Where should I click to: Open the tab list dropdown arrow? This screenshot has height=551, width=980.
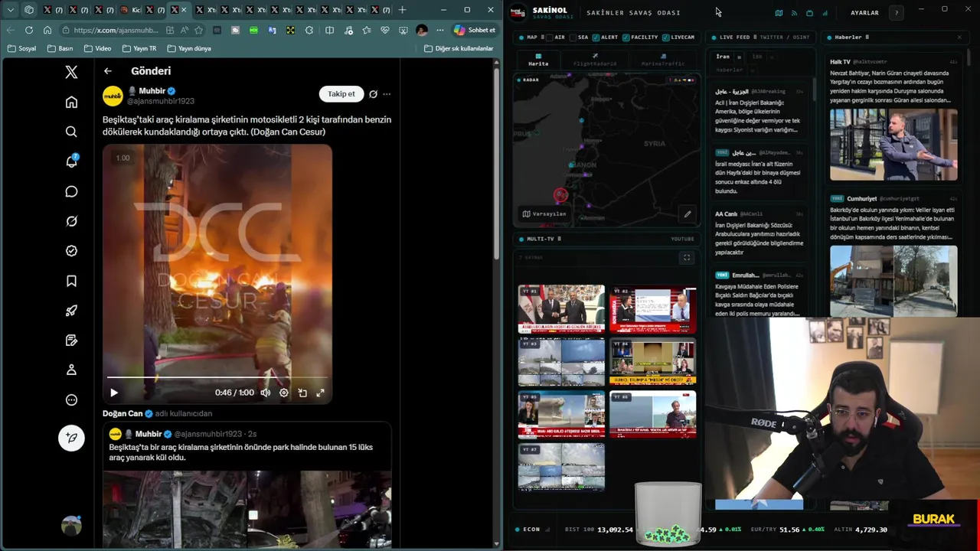pos(11,10)
